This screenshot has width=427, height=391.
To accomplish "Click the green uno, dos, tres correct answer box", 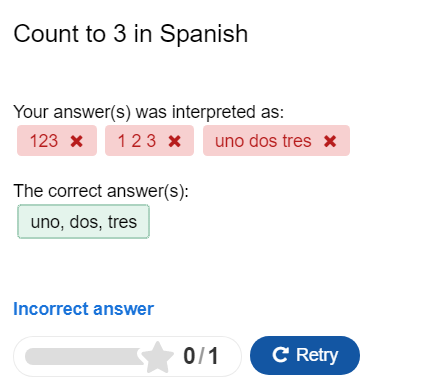I will tap(83, 222).
